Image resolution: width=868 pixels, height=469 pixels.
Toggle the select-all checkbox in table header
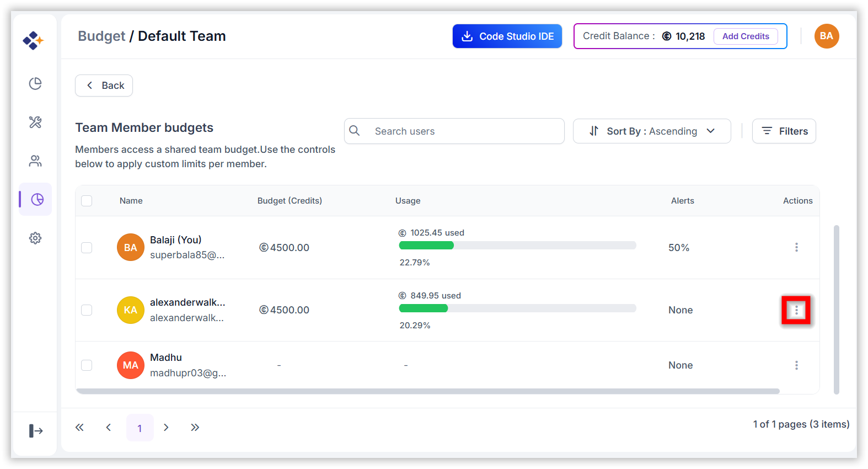87,201
